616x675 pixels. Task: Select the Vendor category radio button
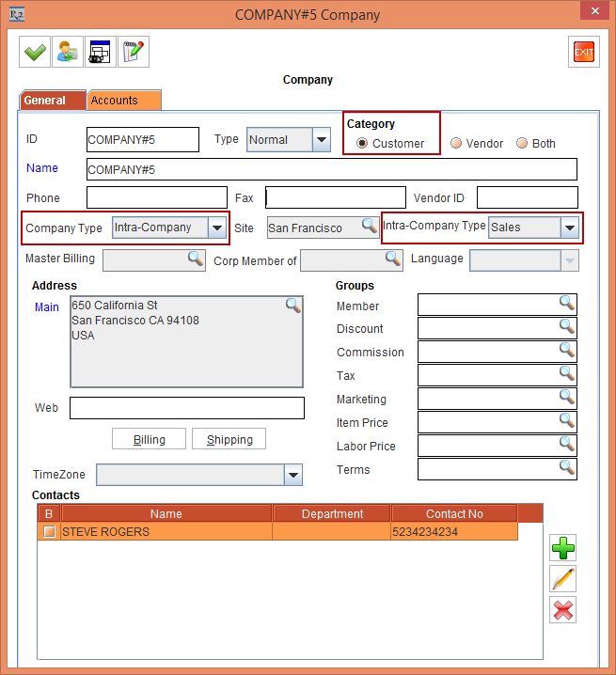tap(456, 143)
